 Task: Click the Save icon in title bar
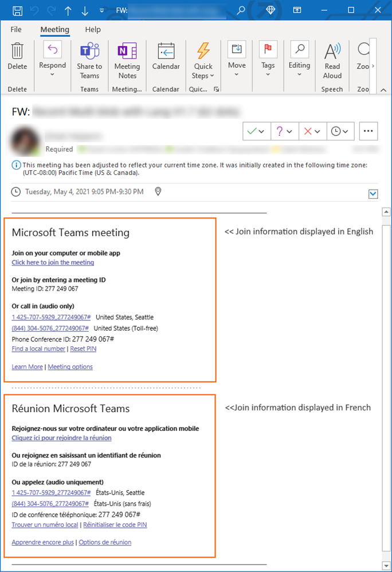click(x=17, y=10)
